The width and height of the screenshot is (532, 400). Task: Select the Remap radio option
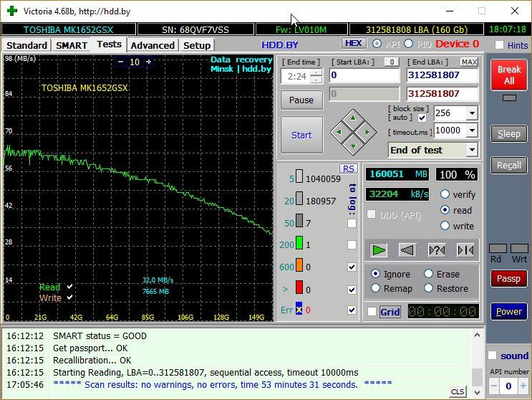coord(375,288)
